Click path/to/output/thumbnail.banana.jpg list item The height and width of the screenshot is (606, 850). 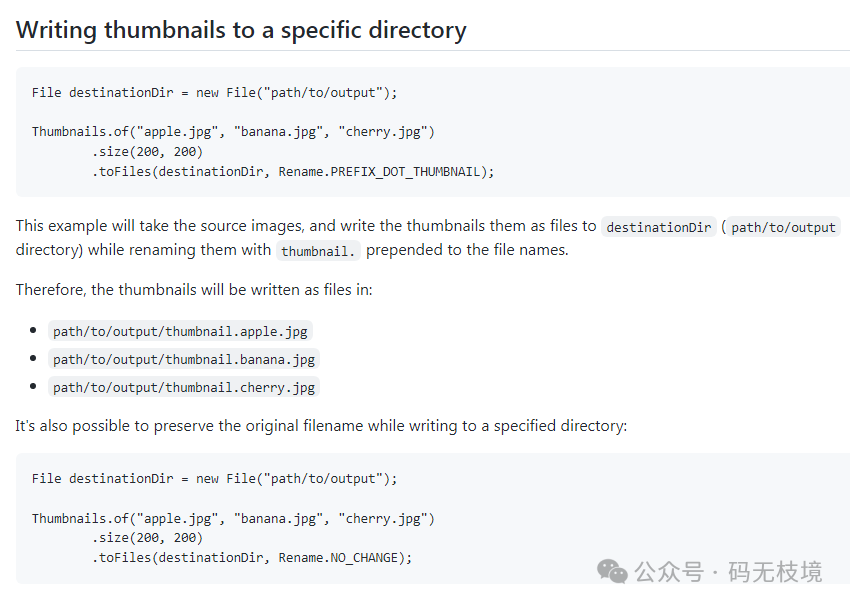[184, 359]
